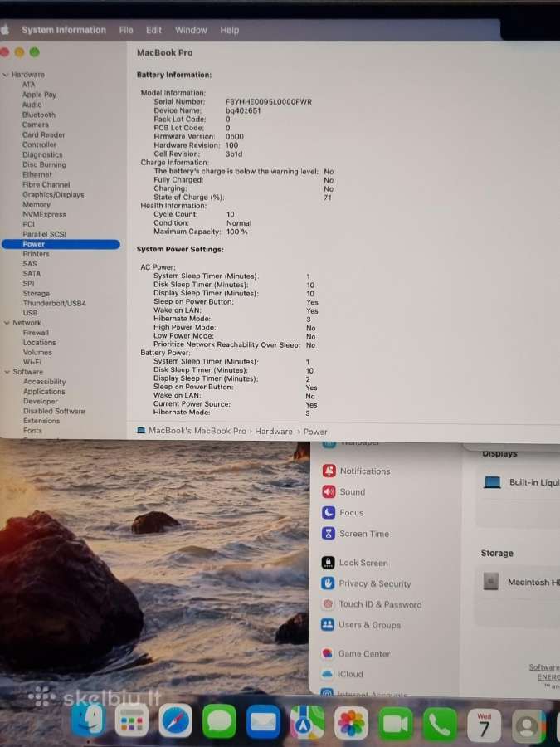560x747 pixels.
Task: Select ATA under Hardware
Action: [x=28, y=85]
